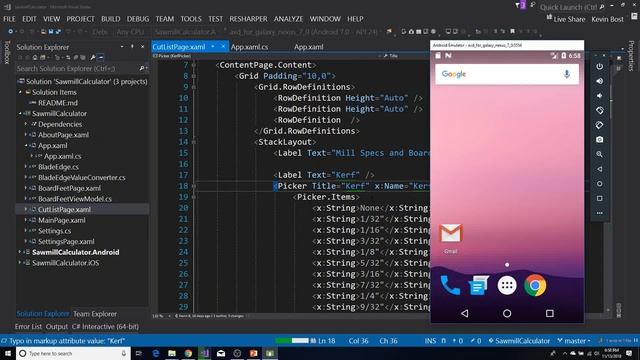Tap the Google search bar on emulator
The height and width of the screenshot is (360, 640).
click(507, 74)
